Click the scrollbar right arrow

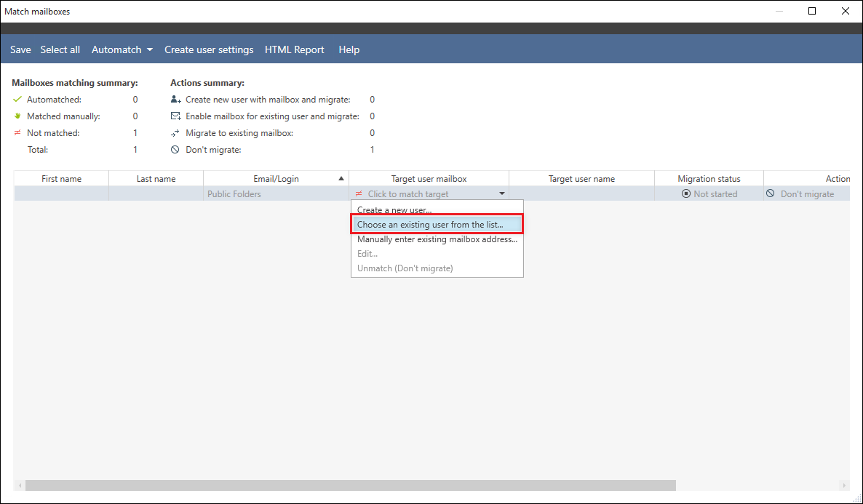[844, 485]
